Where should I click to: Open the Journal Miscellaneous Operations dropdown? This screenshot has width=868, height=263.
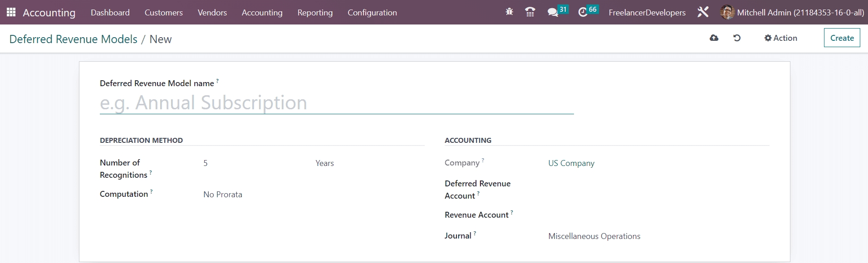point(635,236)
